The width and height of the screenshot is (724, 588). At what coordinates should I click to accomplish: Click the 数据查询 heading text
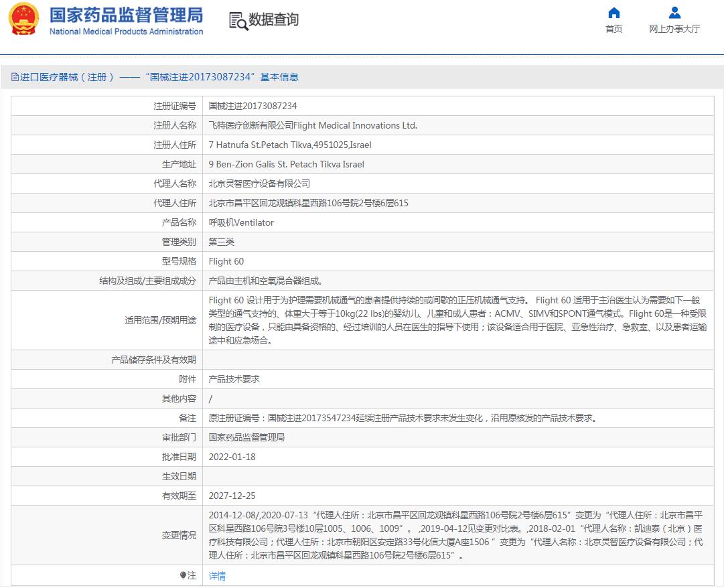pyautogui.click(x=273, y=20)
